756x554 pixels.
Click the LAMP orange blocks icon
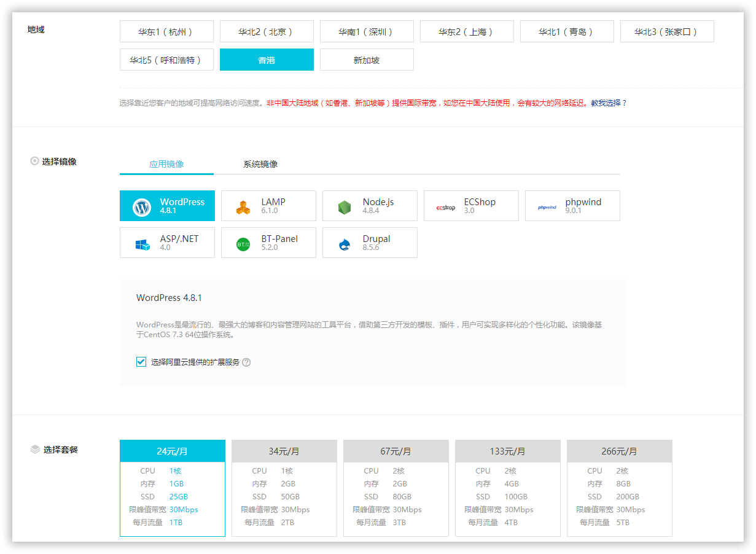point(243,208)
